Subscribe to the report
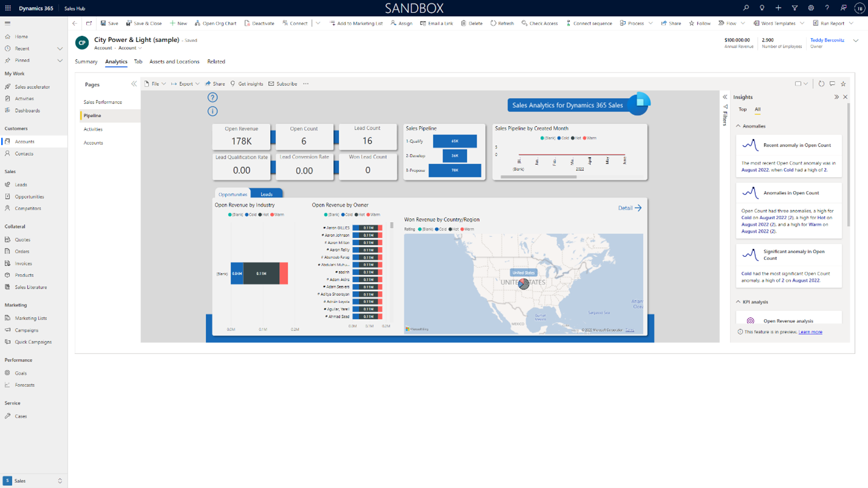The height and width of the screenshot is (488, 868). click(283, 84)
